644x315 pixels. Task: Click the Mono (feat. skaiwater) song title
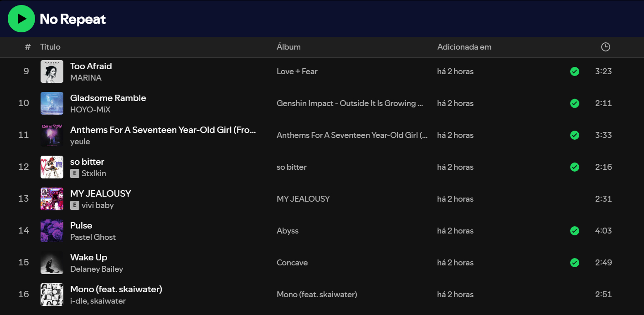[x=116, y=289]
